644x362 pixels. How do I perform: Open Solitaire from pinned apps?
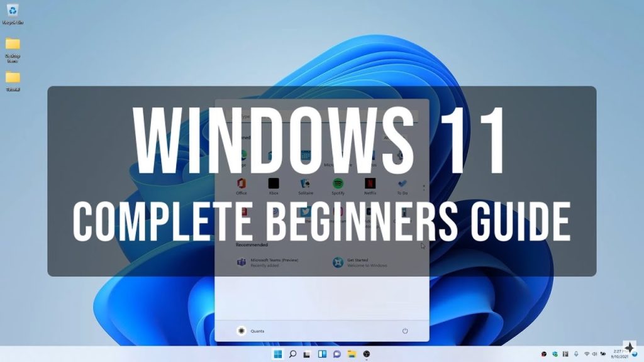click(306, 184)
